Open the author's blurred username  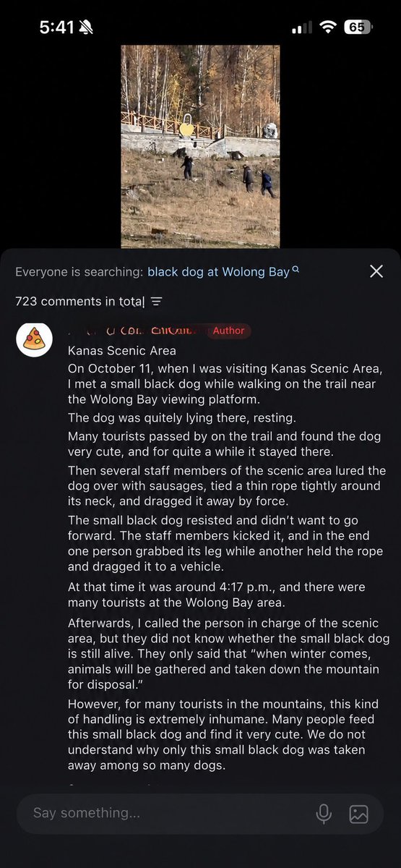pyautogui.click(x=135, y=331)
